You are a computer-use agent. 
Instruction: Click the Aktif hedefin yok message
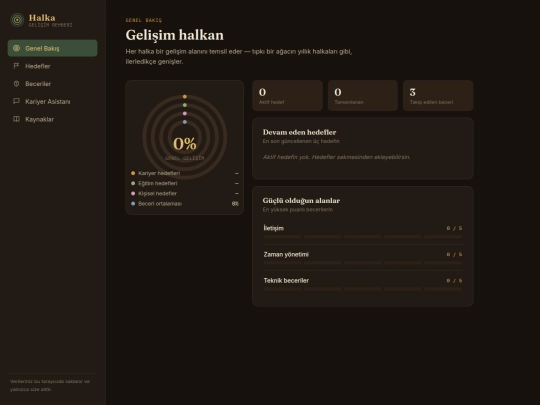(x=336, y=157)
